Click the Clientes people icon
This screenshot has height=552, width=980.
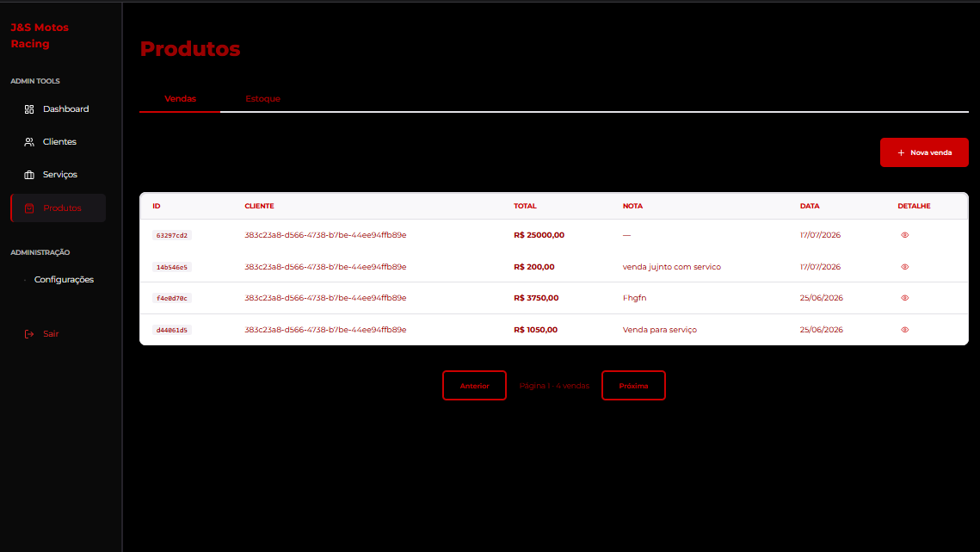(29, 142)
